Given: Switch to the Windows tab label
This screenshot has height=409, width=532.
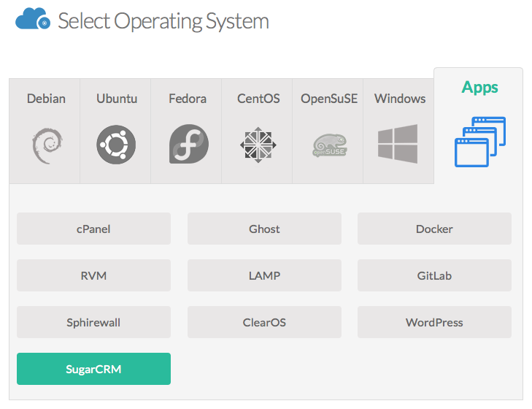Looking at the screenshot, I should click(x=400, y=99).
